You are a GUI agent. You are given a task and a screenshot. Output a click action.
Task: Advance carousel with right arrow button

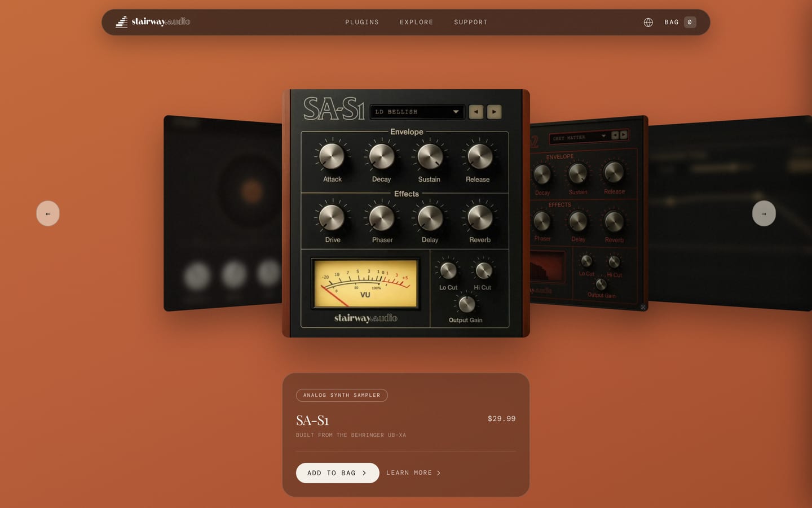[x=764, y=213]
